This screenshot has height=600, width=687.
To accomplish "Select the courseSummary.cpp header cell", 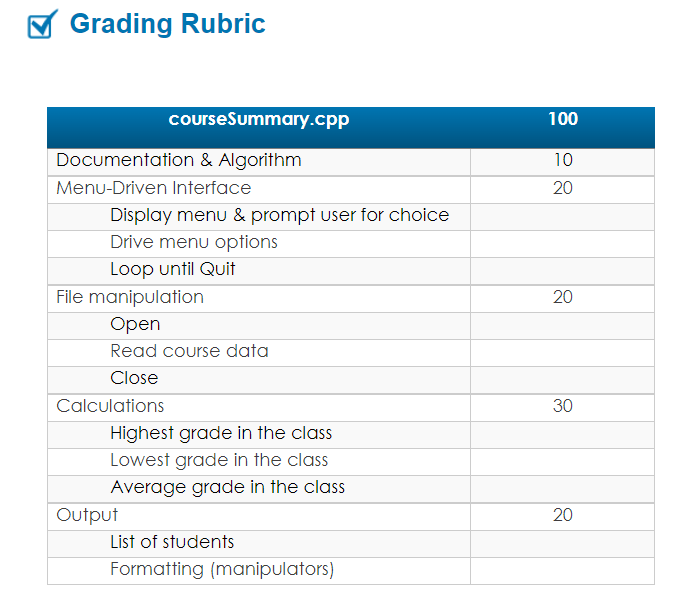I will point(259,127).
